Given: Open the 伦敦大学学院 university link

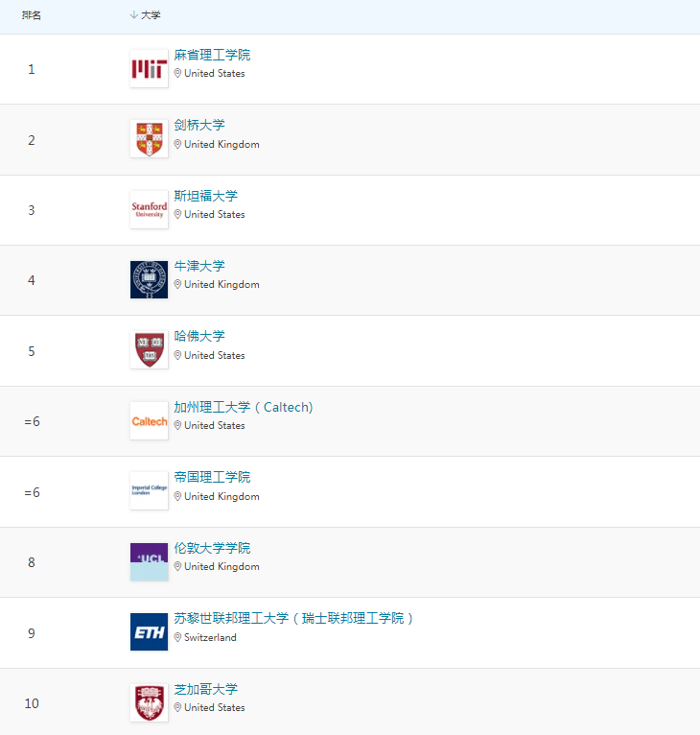Looking at the screenshot, I should [x=212, y=548].
